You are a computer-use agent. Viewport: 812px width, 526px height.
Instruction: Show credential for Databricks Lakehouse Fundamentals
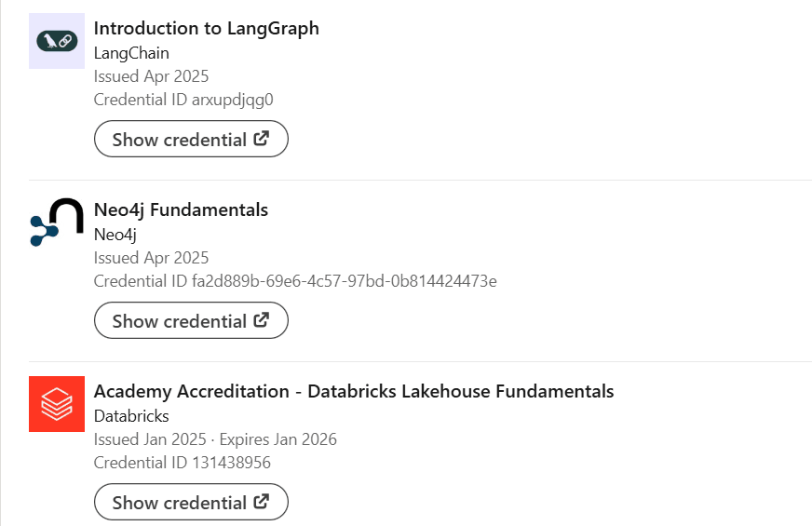click(x=191, y=502)
